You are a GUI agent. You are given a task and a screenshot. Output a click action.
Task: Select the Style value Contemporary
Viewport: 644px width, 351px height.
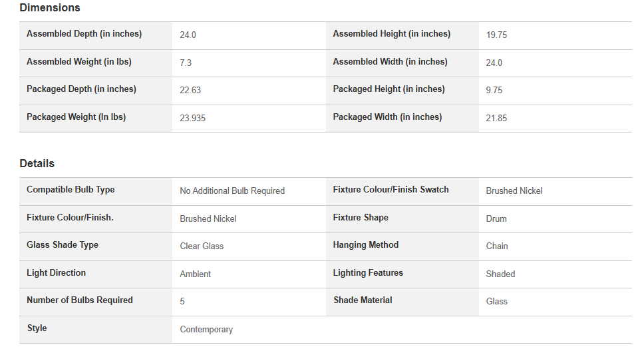[x=206, y=330]
